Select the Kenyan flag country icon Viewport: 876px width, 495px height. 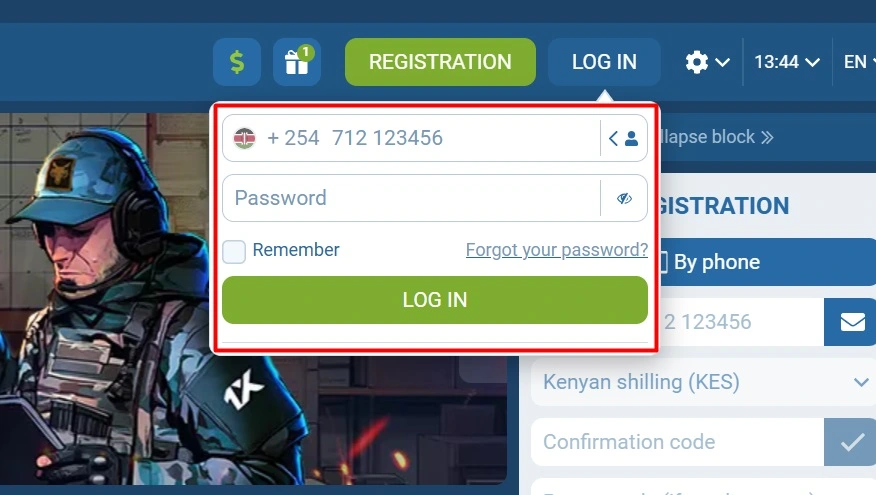tap(245, 138)
